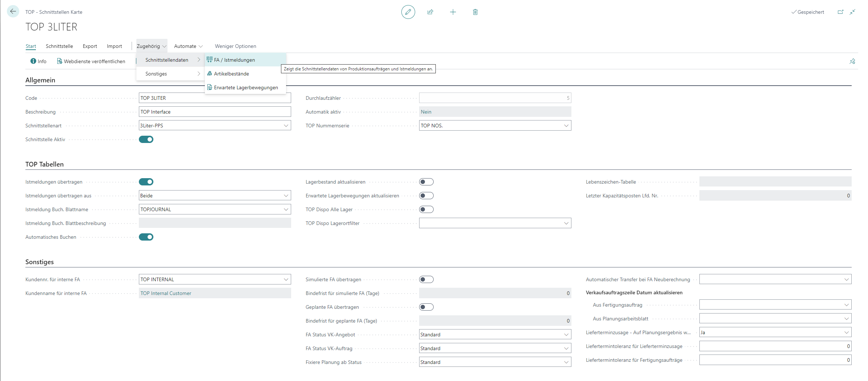
Task: Click the trash delete icon
Action: (475, 12)
